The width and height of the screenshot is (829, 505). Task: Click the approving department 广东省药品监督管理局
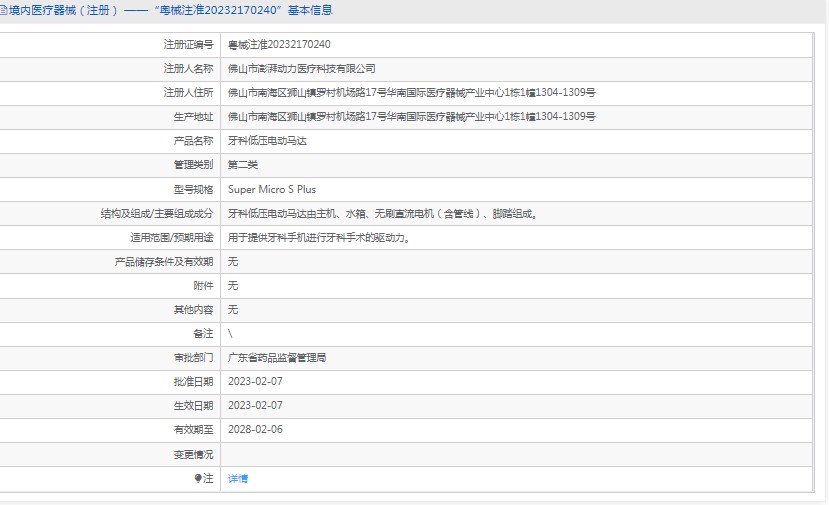tap(277, 357)
